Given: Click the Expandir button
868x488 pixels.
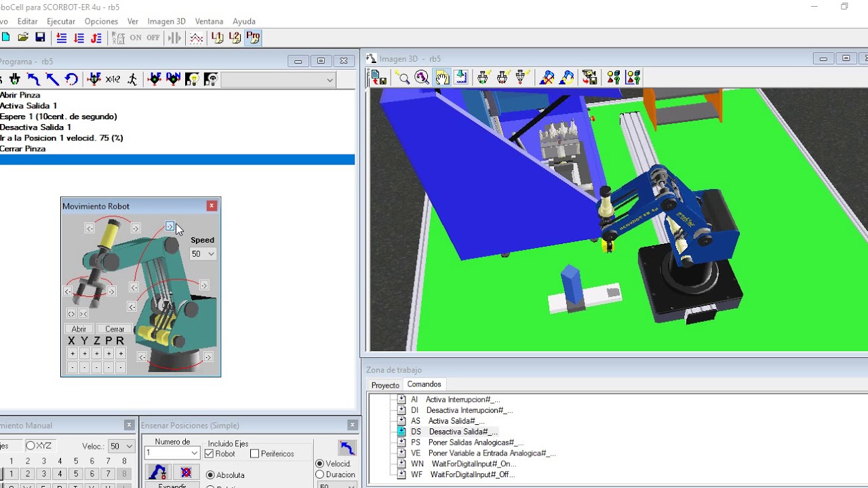Looking at the screenshot, I should pos(172,485).
